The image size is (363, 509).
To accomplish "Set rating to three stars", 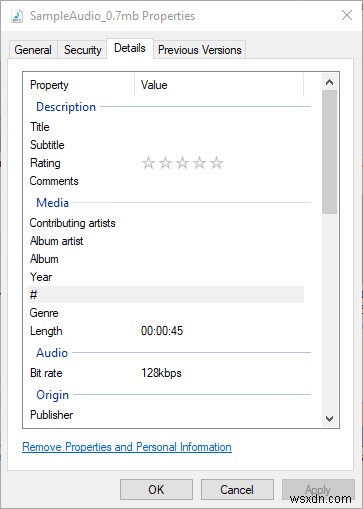I will (182, 163).
